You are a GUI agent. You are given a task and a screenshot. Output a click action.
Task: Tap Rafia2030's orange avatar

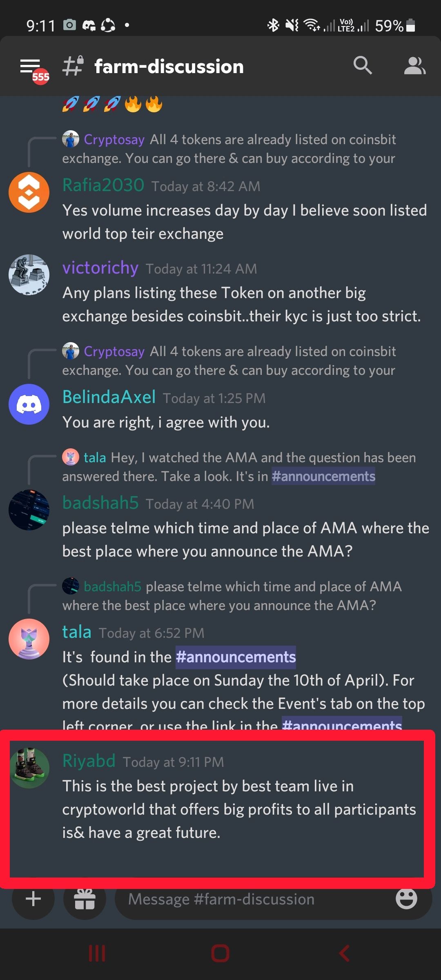coord(29,192)
